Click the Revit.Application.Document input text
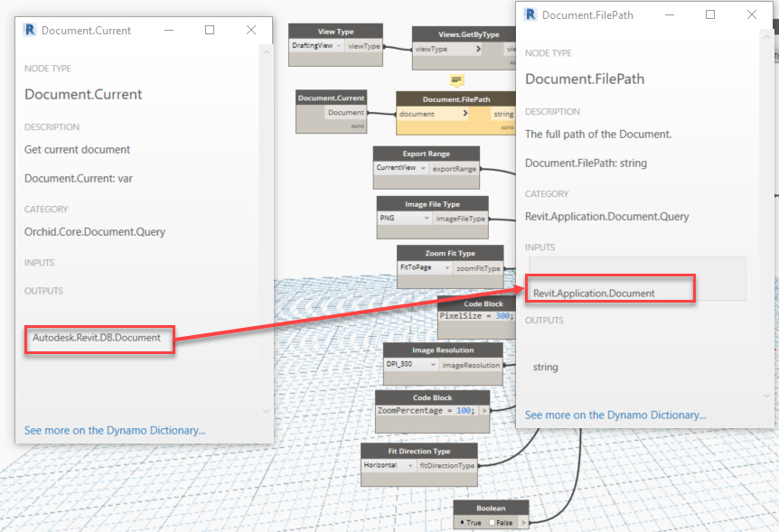Image resolution: width=779 pixels, height=532 pixels. pyautogui.click(x=594, y=293)
